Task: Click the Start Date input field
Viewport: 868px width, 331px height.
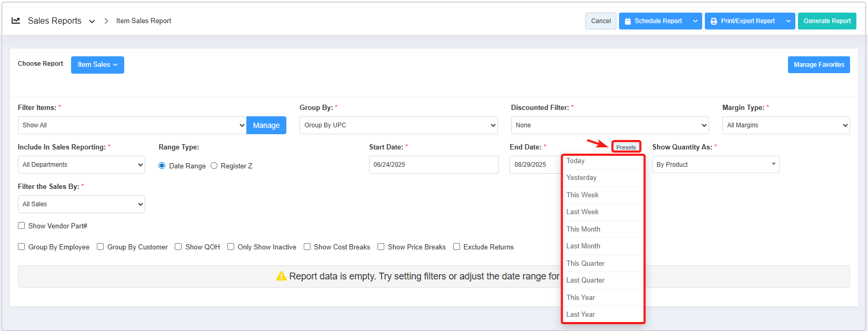Action: (433, 165)
